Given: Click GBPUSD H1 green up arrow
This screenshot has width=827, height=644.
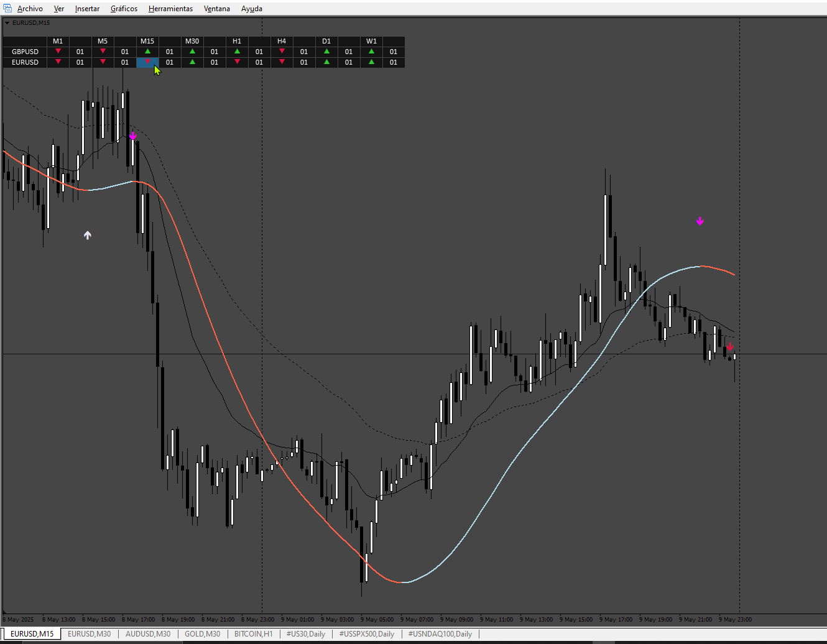Looking at the screenshot, I should 237,52.
